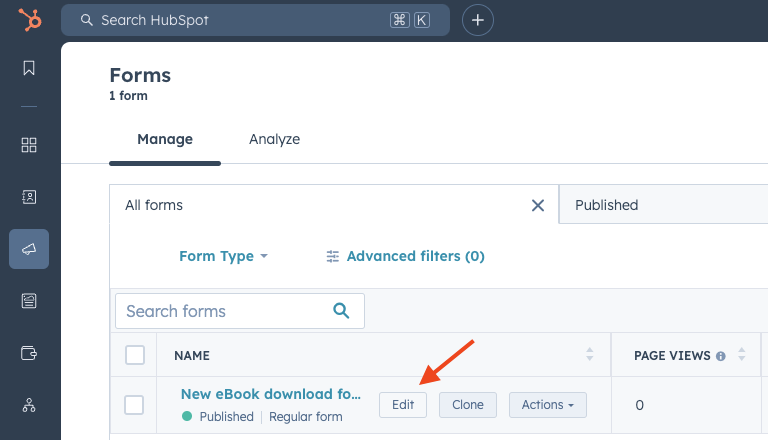The image size is (768, 440).
Task: Open the CRM contacts icon in sidebar
Action: pos(29,197)
